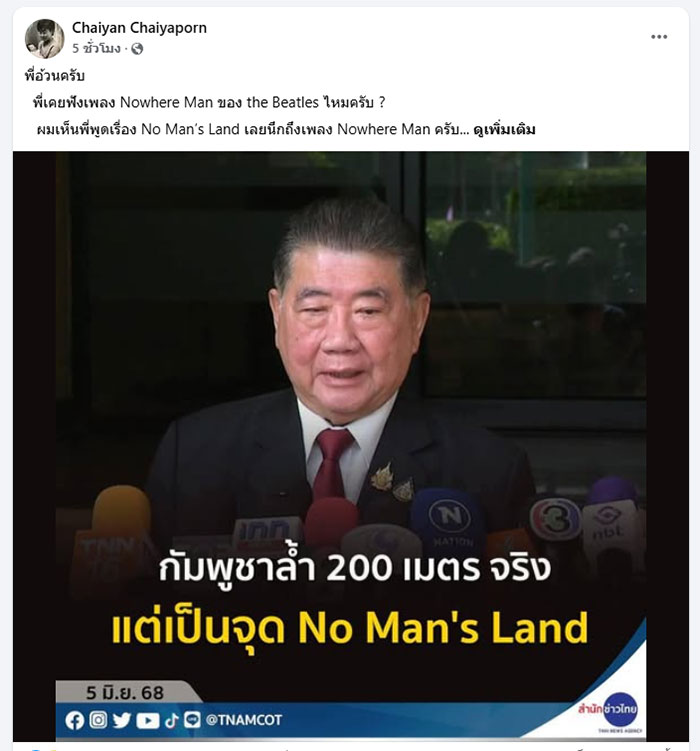Expand the post with 'ดูเพิ่มเติม'
Image resolution: width=700 pixels, height=751 pixels.
point(504,130)
